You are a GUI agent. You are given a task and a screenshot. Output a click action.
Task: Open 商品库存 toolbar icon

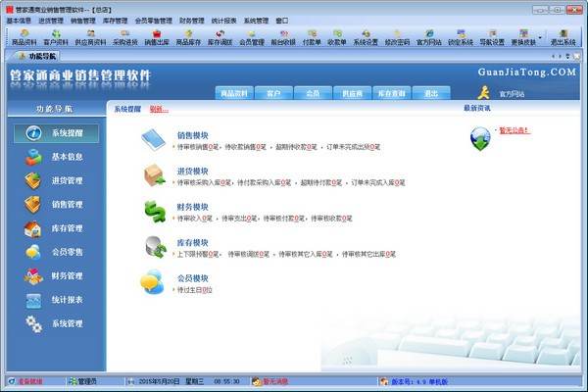[x=188, y=38]
